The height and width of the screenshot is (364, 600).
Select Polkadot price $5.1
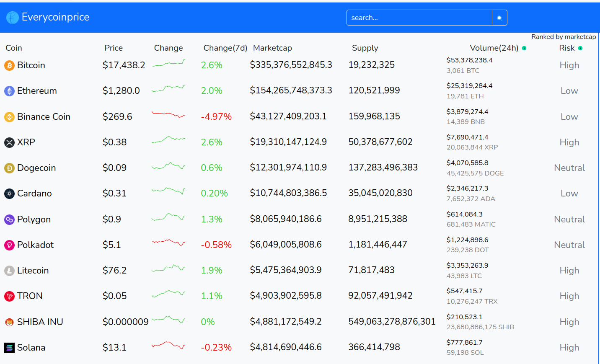[x=112, y=245]
